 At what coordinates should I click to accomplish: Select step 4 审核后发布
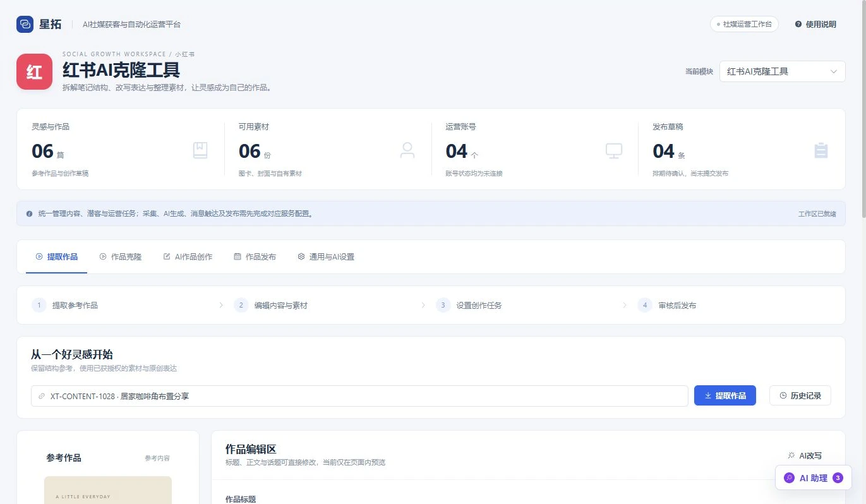pos(667,305)
